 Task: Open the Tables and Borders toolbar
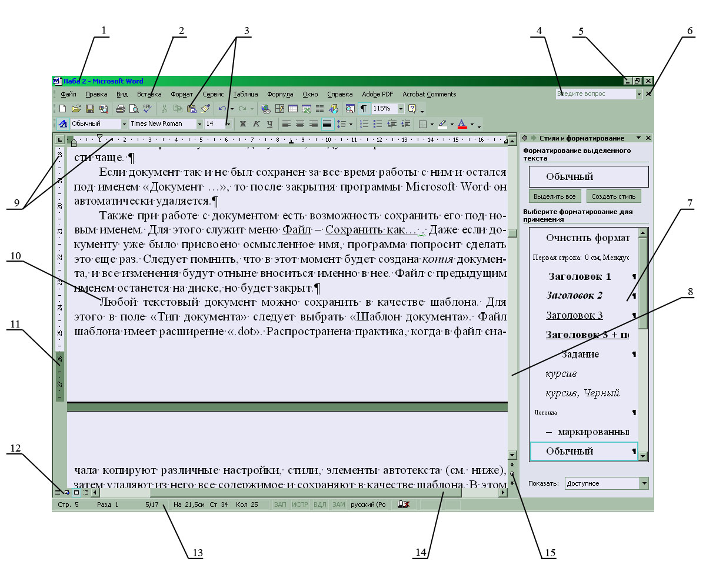(279, 109)
